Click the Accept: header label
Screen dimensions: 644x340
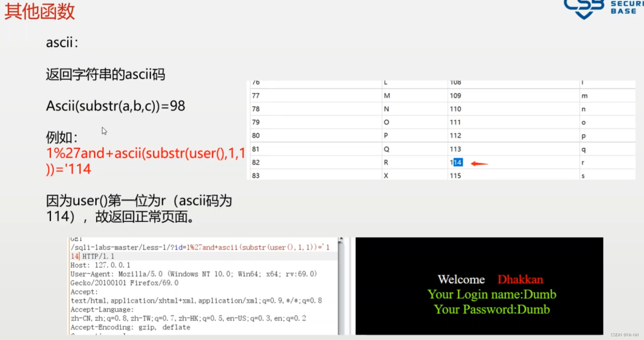pos(84,292)
